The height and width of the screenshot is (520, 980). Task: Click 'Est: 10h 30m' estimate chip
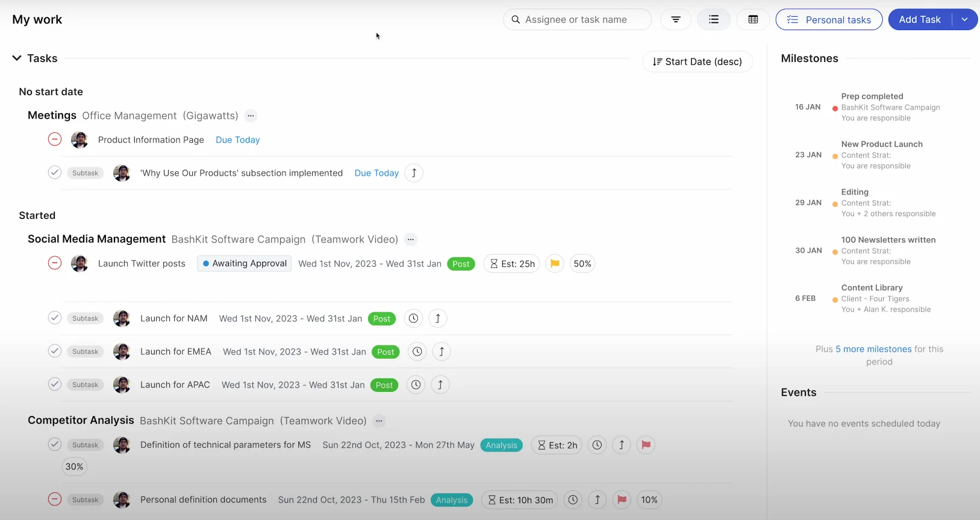tap(520, 500)
